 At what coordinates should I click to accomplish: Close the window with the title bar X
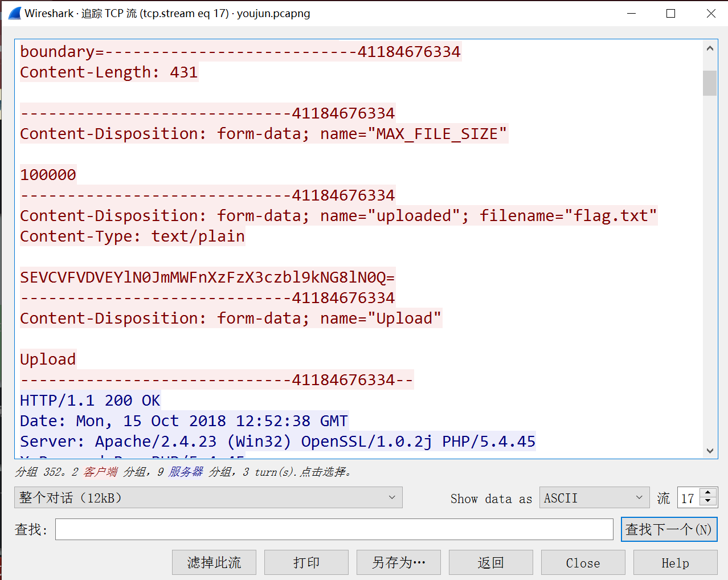click(x=711, y=13)
